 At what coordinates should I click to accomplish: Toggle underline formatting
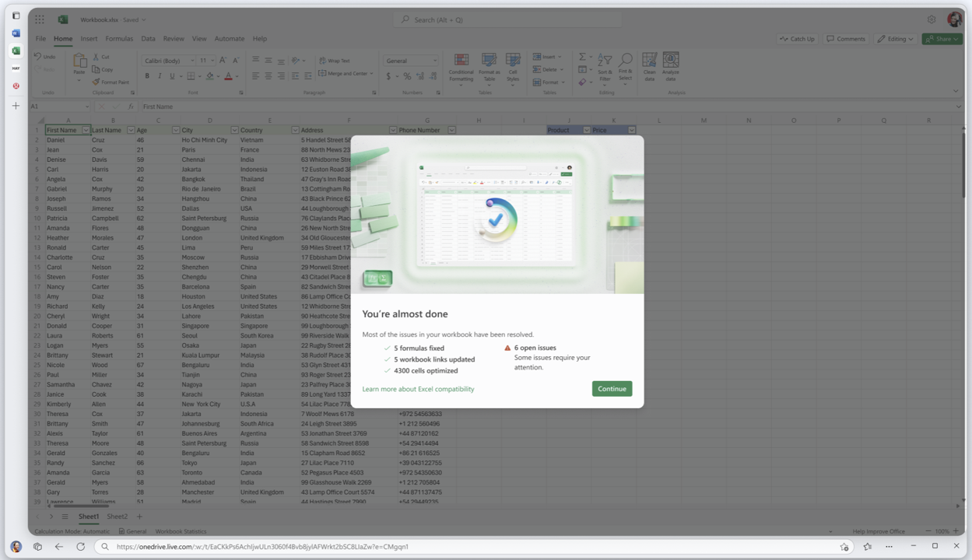click(x=172, y=76)
